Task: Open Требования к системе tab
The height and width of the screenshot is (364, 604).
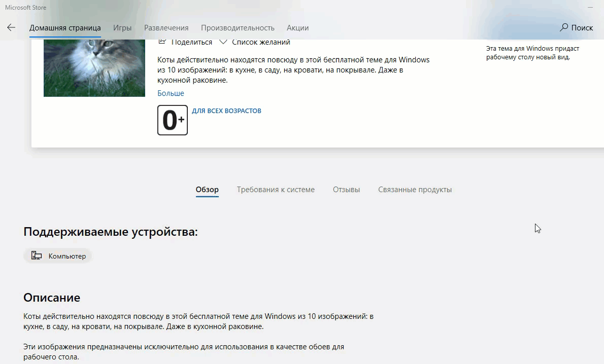Action: pos(276,189)
